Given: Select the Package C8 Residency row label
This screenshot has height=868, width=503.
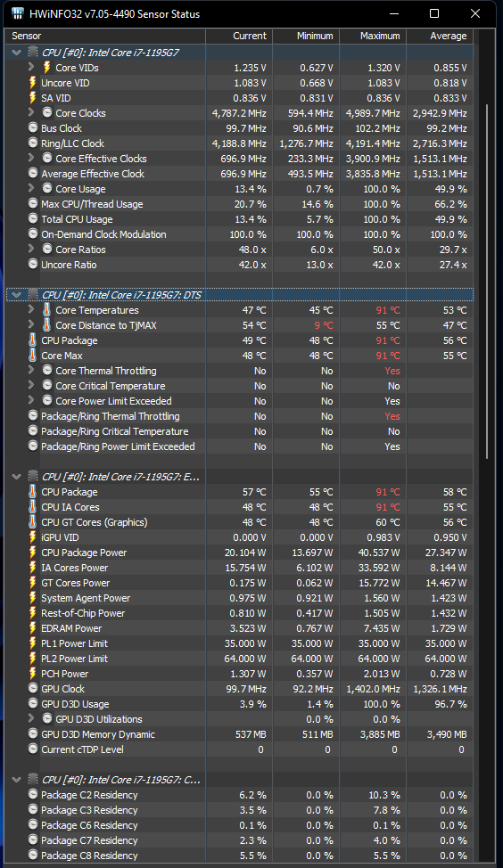Looking at the screenshot, I should tap(89, 856).
